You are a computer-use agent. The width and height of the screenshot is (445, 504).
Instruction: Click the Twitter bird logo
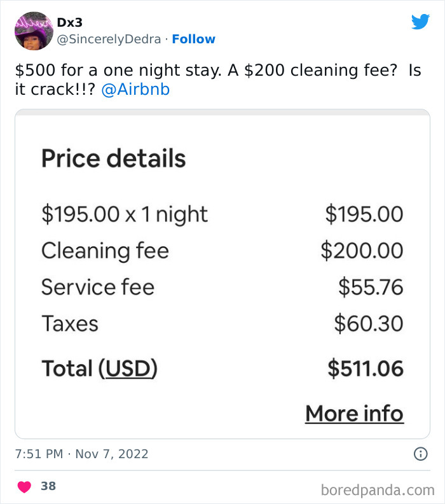click(x=421, y=22)
